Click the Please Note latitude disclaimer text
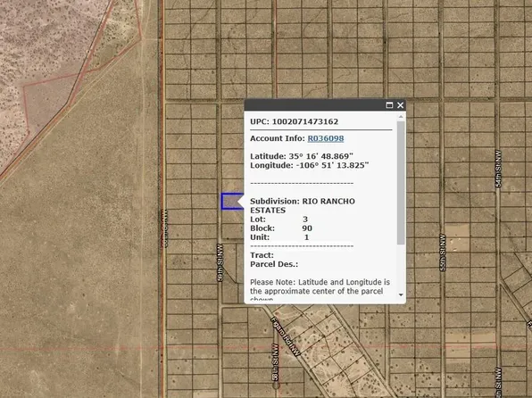 320,291
